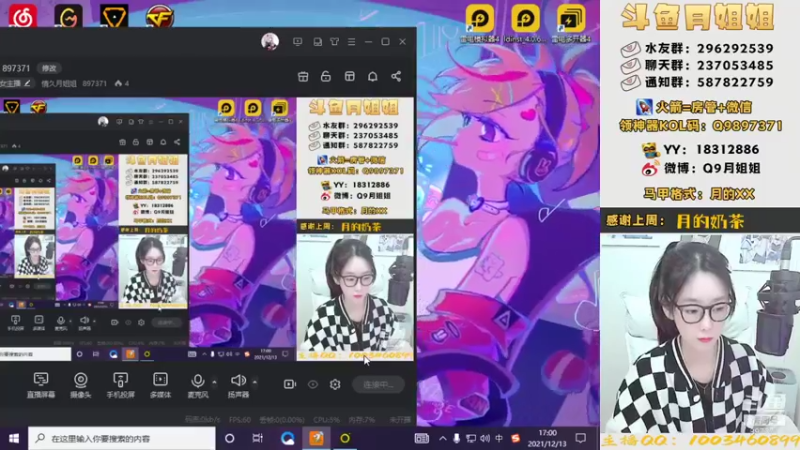Open notifications bell icon
This screenshot has width=800, height=450.
(372, 77)
